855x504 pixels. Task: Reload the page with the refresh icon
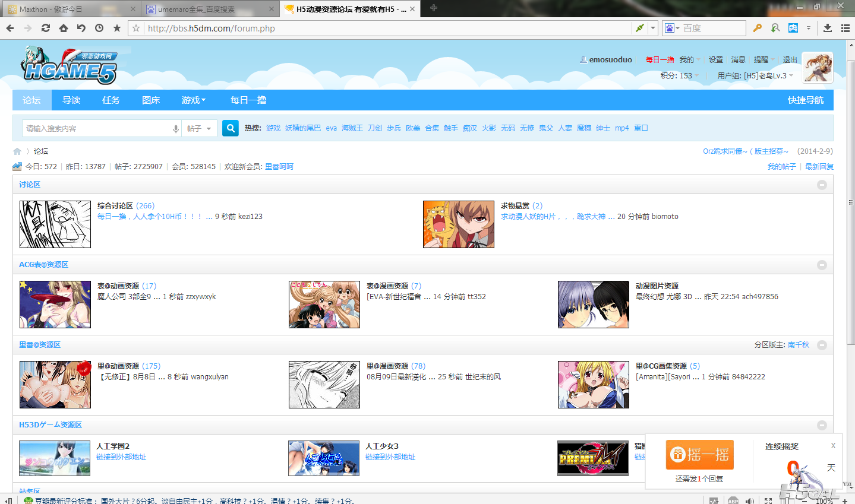click(x=46, y=28)
